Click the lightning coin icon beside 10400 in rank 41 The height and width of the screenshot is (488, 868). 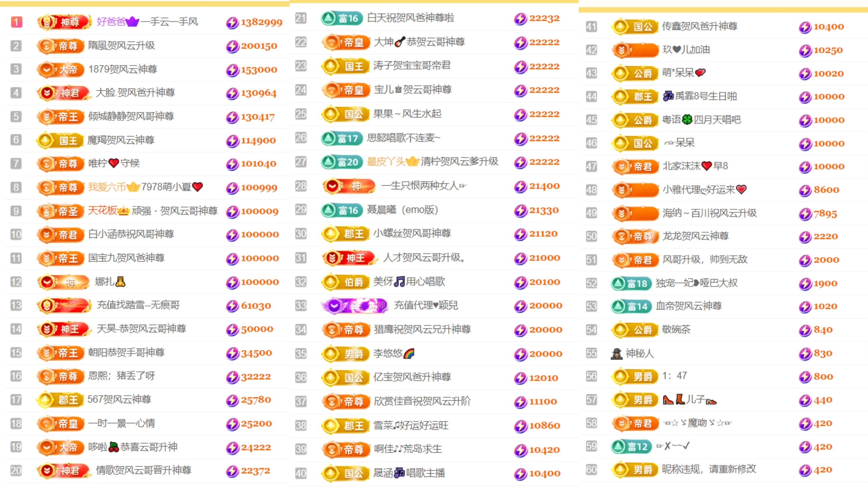805,27
